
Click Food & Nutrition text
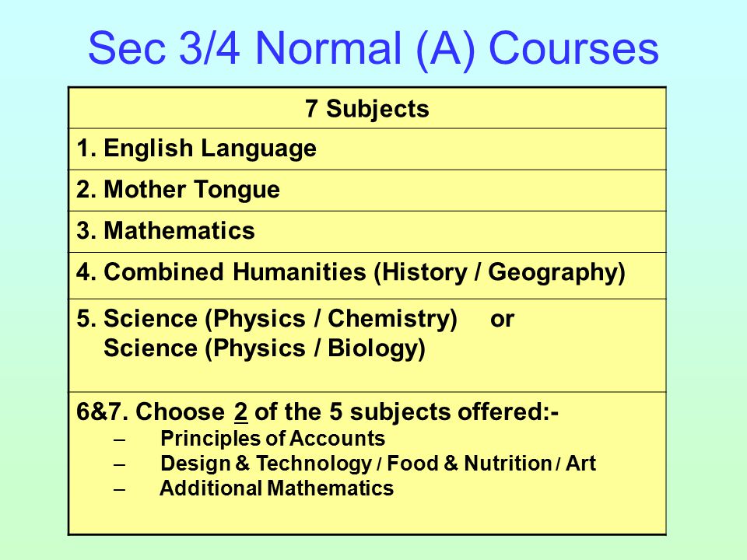(469, 464)
